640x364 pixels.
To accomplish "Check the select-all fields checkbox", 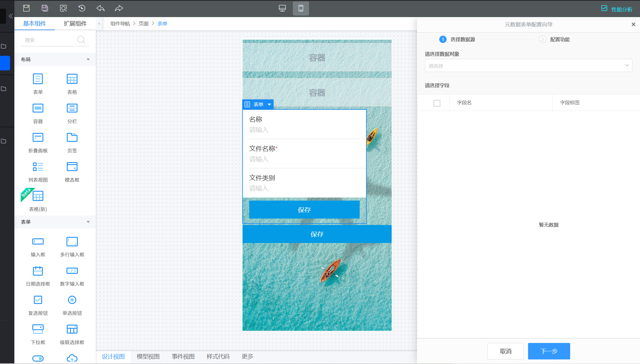I will [437, 103].
